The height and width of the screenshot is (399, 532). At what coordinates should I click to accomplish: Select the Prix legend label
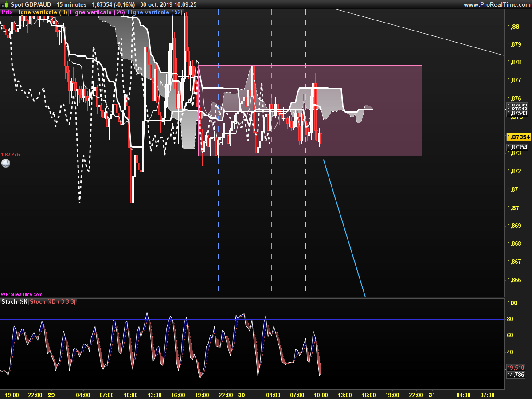click(x=7, y=12)
